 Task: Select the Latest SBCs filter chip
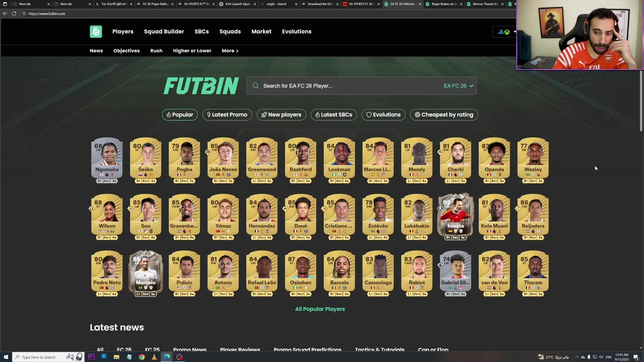(334, 115)
